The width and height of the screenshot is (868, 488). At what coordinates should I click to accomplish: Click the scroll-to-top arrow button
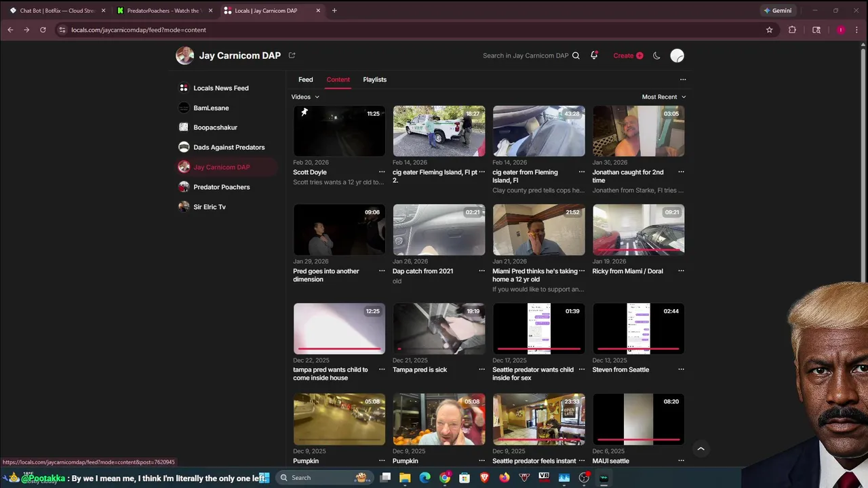click(x=701, y=449)
